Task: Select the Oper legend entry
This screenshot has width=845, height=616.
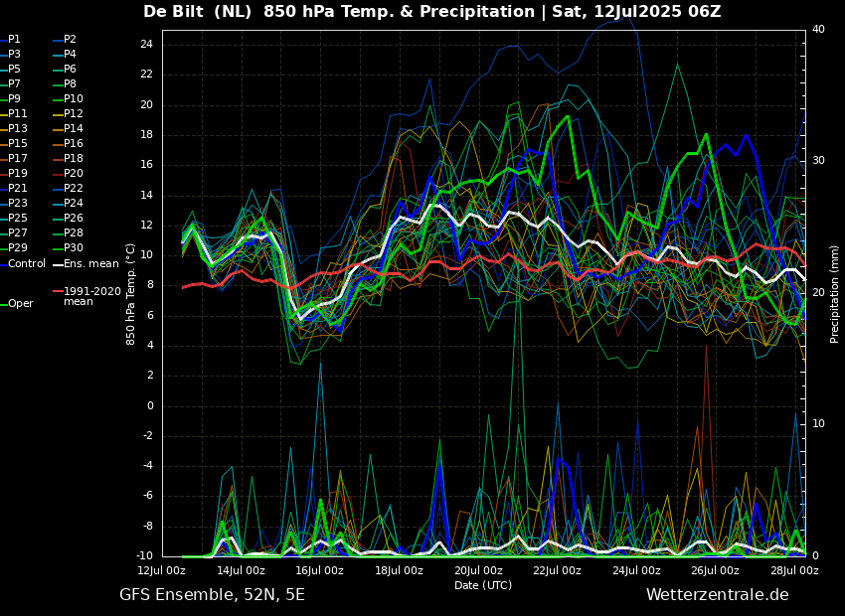Action: pyautogui.click(x=20, y=304)
